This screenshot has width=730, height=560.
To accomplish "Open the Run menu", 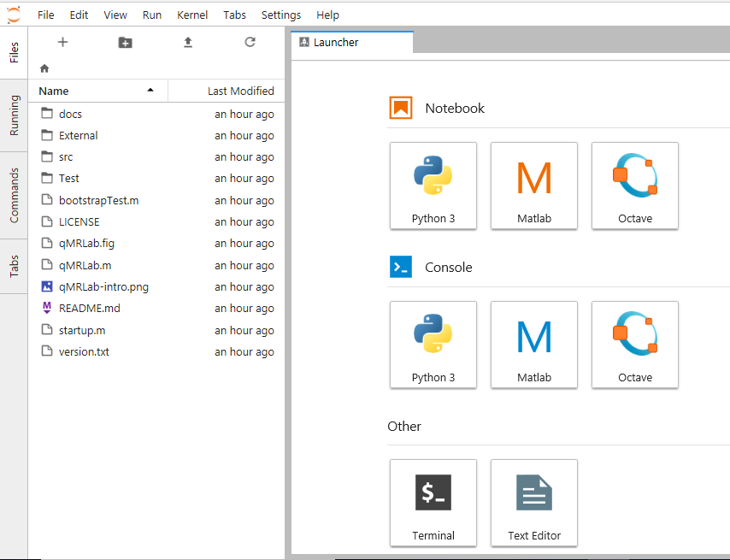I will click(152, 15).
